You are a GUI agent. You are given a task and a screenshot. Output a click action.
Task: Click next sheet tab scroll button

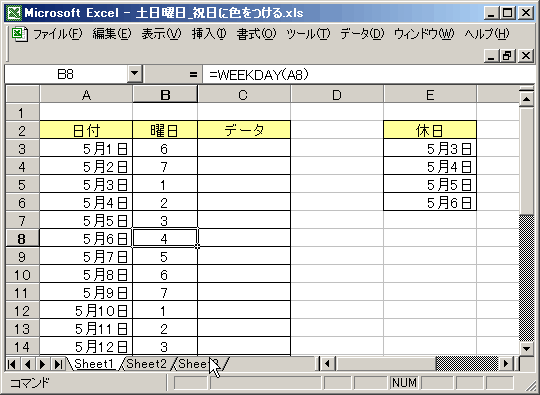point(43,364)
